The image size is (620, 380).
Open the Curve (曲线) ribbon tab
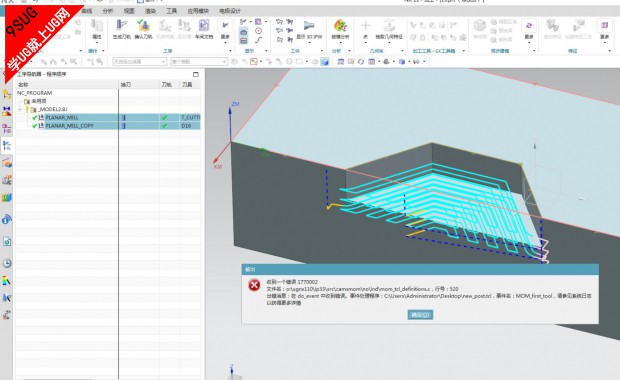point(86,11)
